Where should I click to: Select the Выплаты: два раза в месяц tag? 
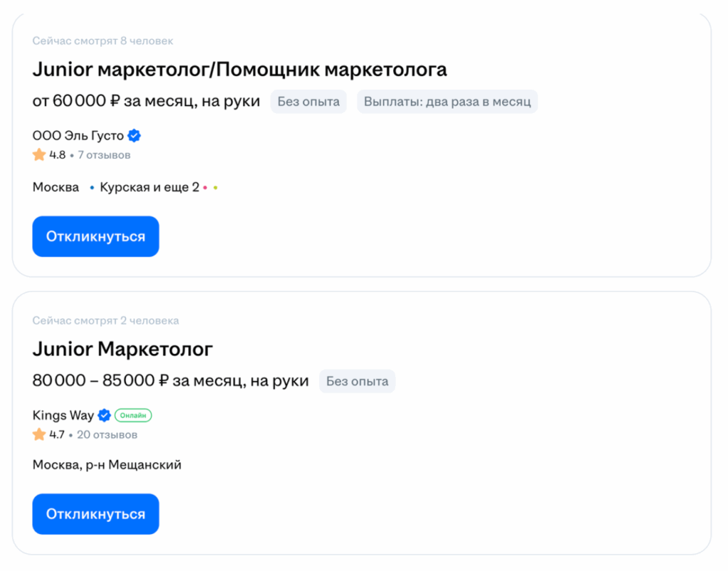coord(447,101)
